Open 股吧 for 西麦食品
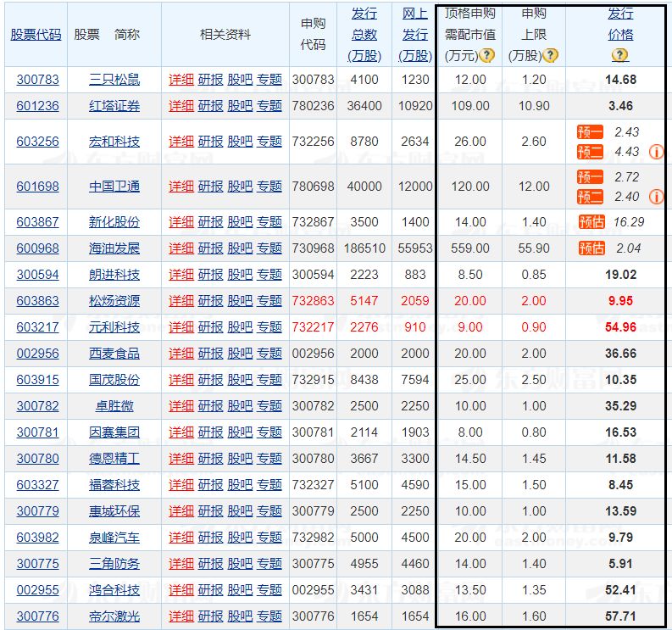Viewport: 672px width, 630px height. tap(240, 354)
